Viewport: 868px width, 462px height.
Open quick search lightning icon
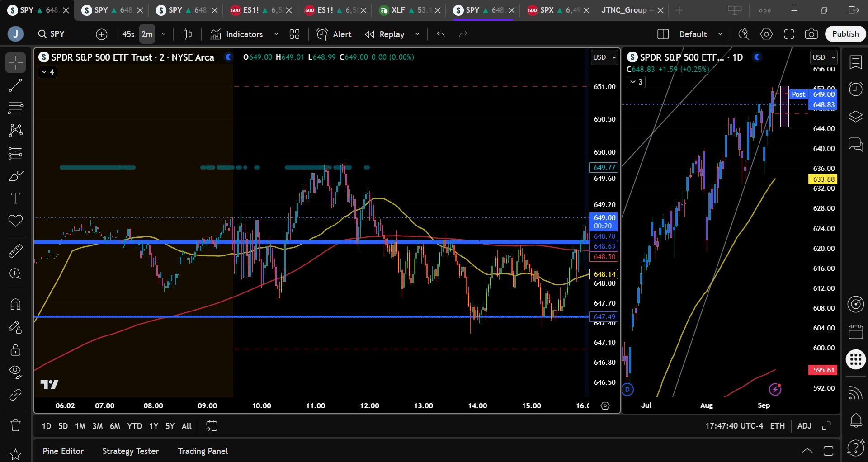[744, 34]
